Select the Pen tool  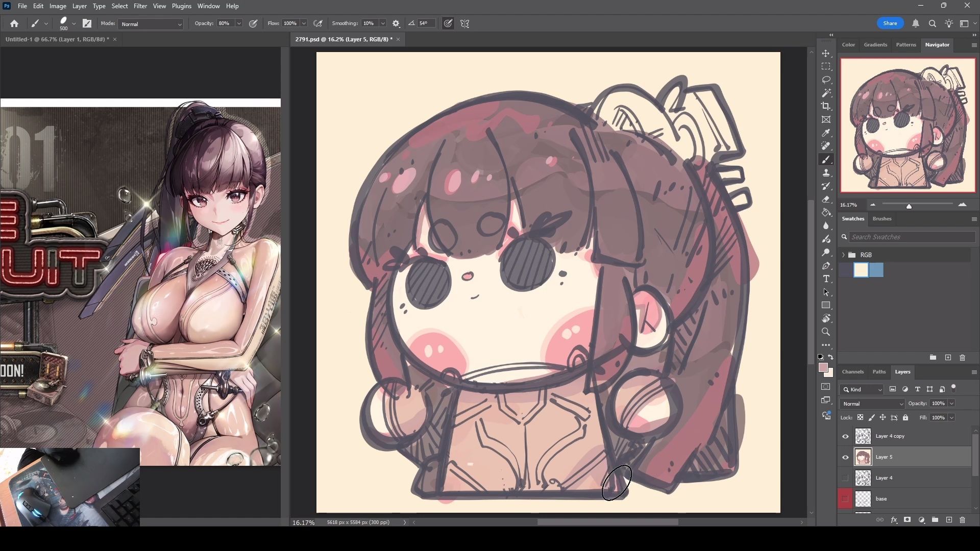[826, 266]
